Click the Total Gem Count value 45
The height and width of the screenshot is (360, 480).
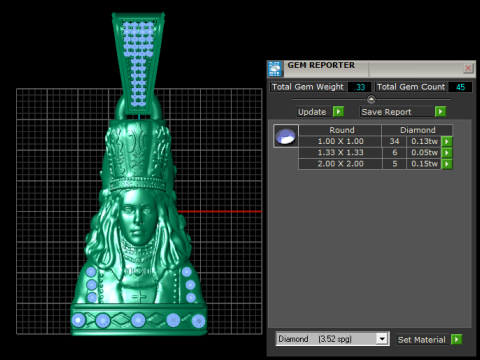point(460,87)
